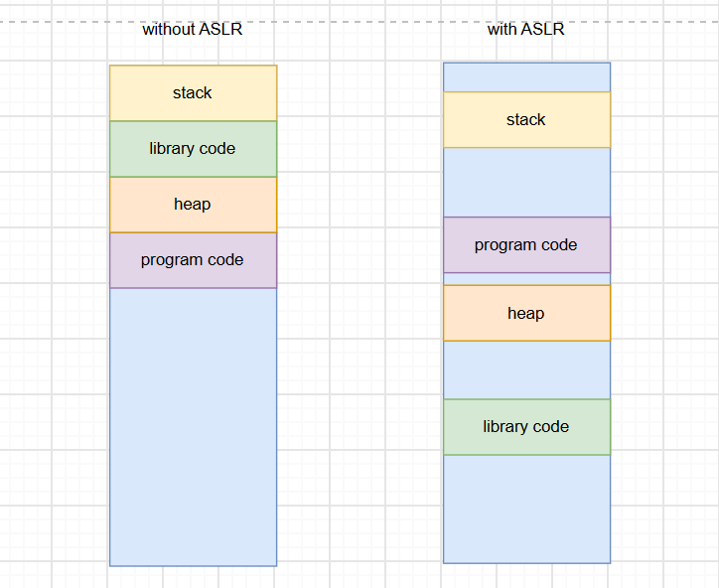Screen dimensions: 719x588
Task: Click library code block in right column
Action: point(527,427)
